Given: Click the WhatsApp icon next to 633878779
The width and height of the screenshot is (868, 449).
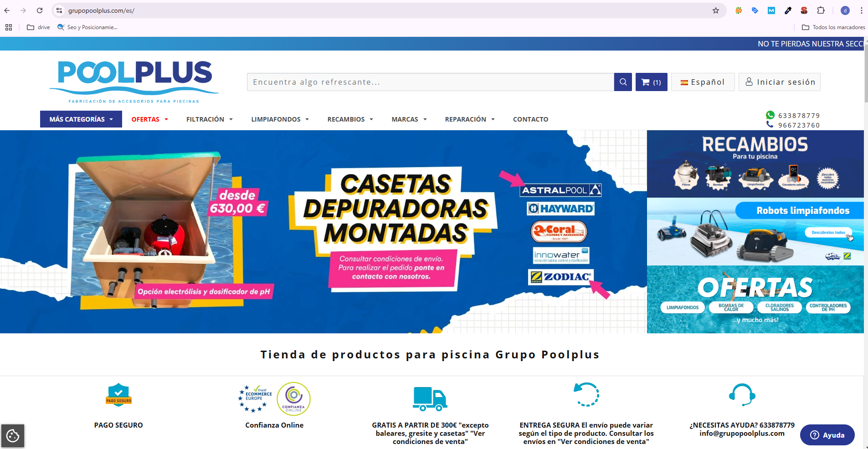Looking at the screenshot, I should (770, 115).
